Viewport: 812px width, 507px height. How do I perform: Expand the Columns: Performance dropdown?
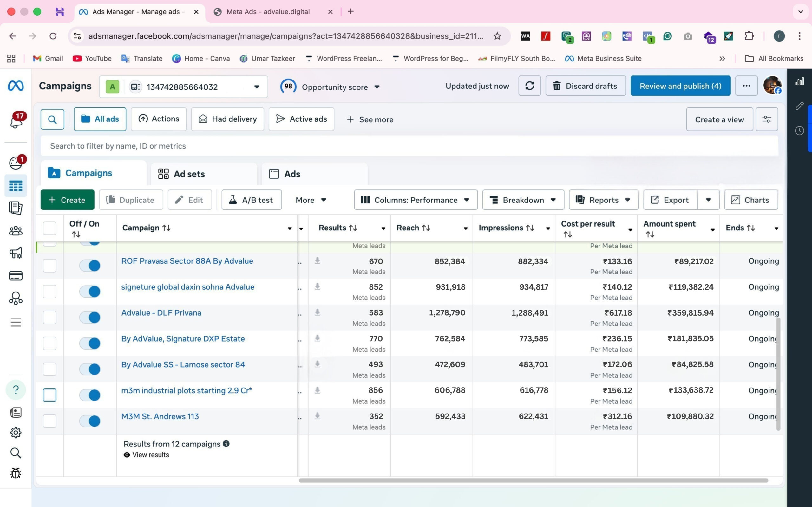point(416,200)
